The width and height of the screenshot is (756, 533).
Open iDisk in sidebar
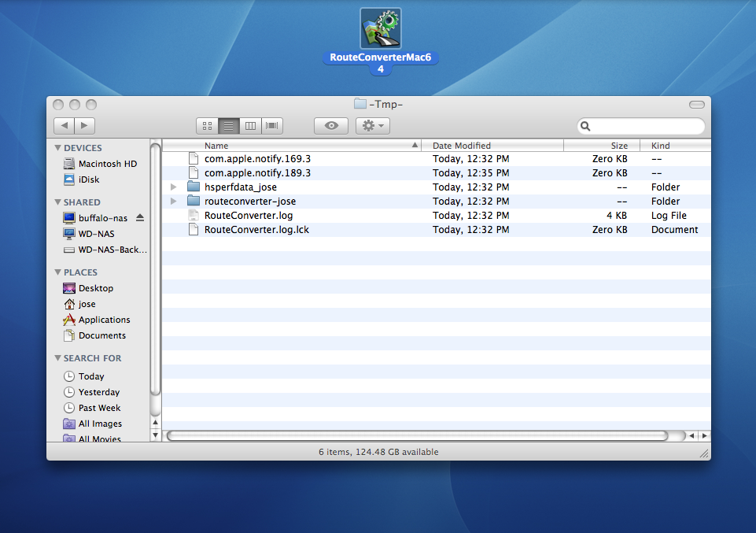82,180
